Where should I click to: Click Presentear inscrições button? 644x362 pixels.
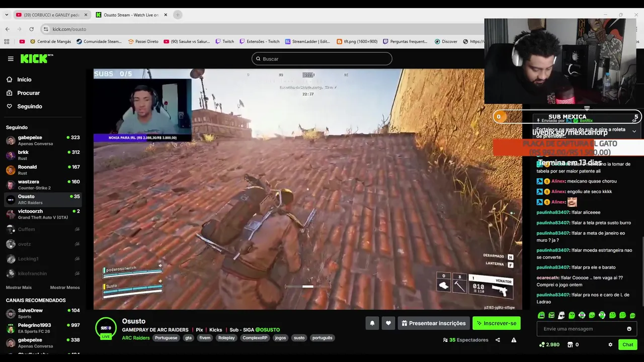tap(434, 323)
